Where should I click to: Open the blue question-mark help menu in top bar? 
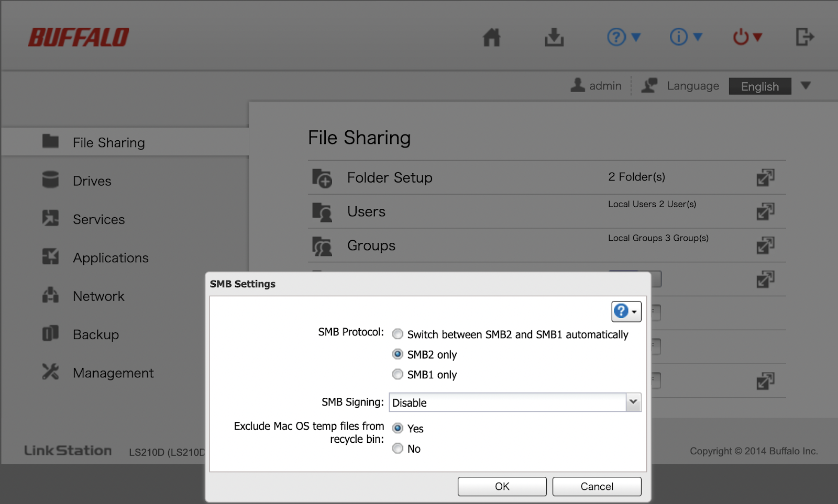pos(623,37)
